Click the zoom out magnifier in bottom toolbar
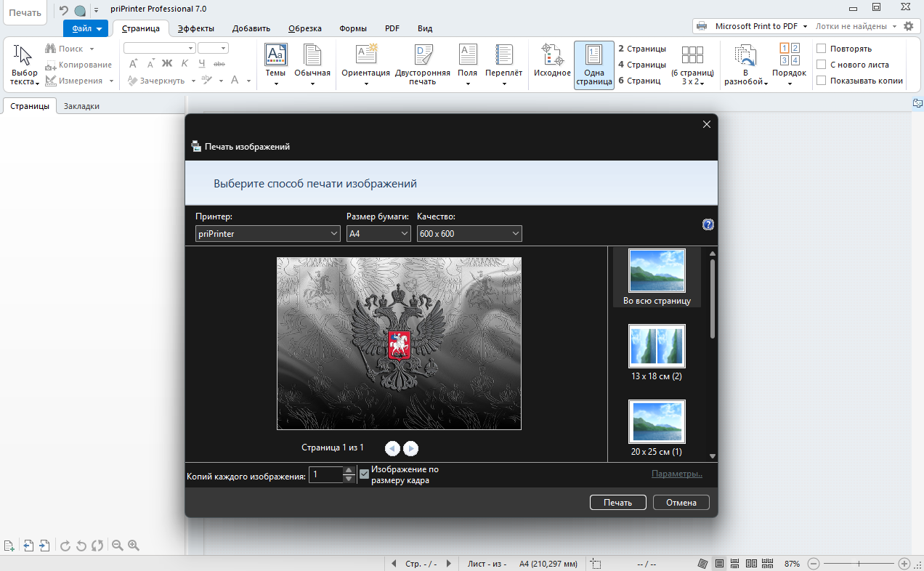The width and height of the screenshot is (924, 571). tap(117, 546)
